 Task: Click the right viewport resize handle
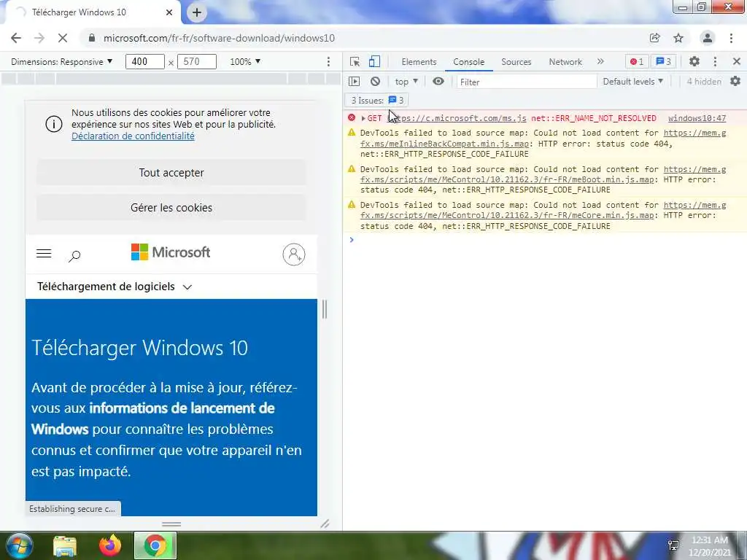(x=325, y=309)
